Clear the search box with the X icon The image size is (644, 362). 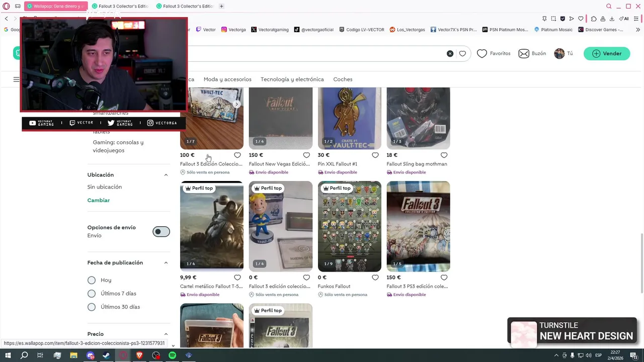pos(450,53)
